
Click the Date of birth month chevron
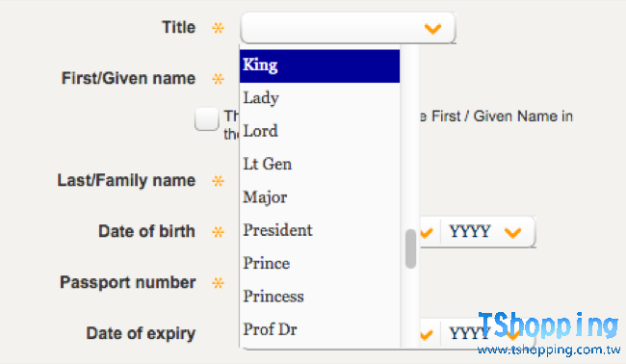click(x=427, y=232)
